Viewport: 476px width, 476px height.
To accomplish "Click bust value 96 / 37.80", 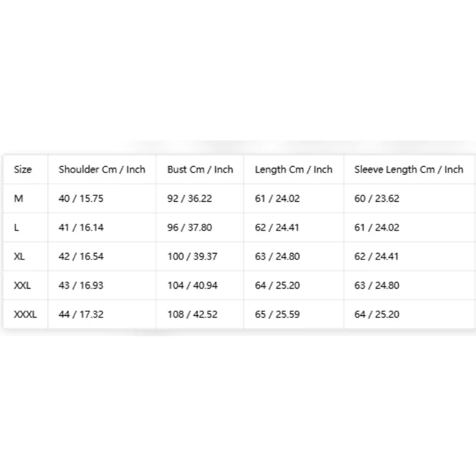I will pos(190,227).
